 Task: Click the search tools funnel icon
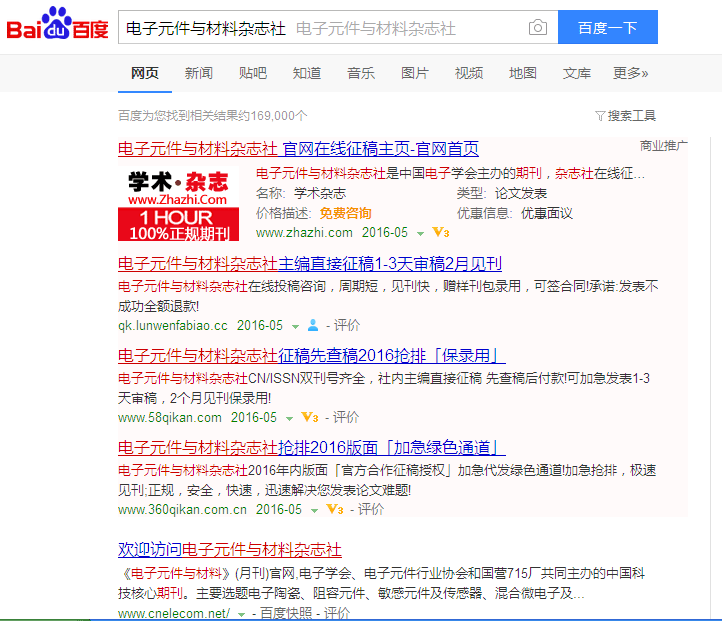(600, 116)
